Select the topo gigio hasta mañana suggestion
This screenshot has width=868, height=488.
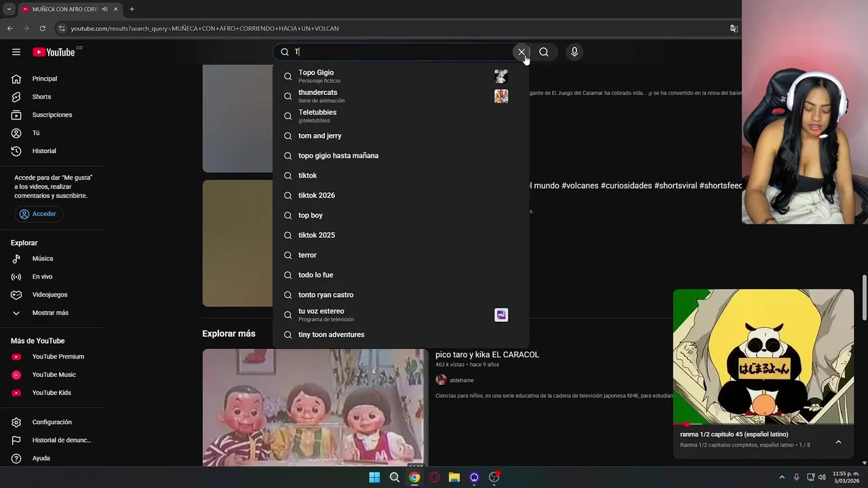point(401,156)
